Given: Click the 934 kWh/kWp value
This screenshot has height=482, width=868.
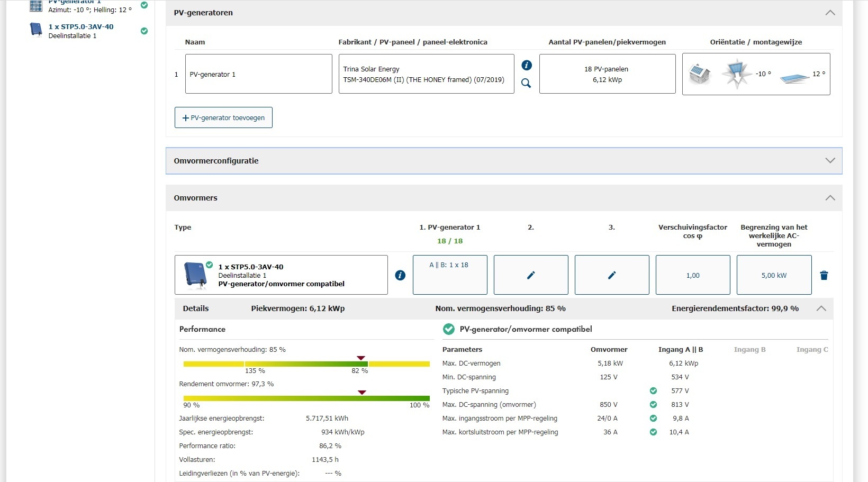Looking at the screenshot, I should (343, 432).
